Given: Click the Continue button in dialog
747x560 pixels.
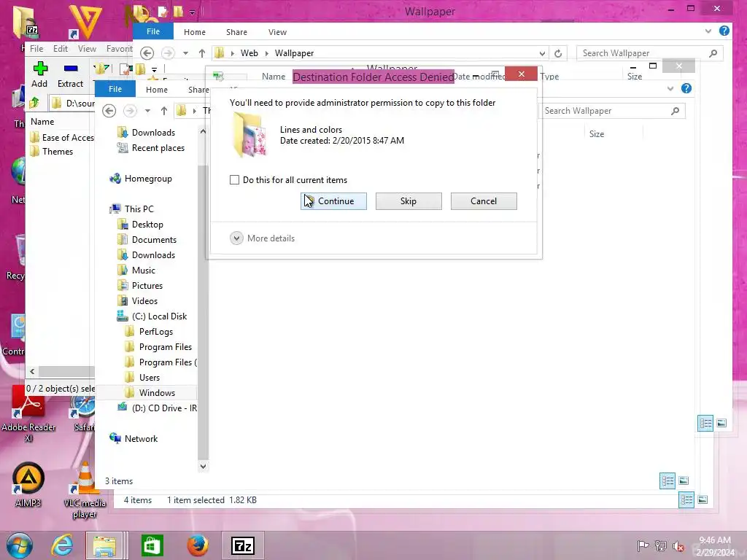Looking at the screenshot, I should 333,201.
